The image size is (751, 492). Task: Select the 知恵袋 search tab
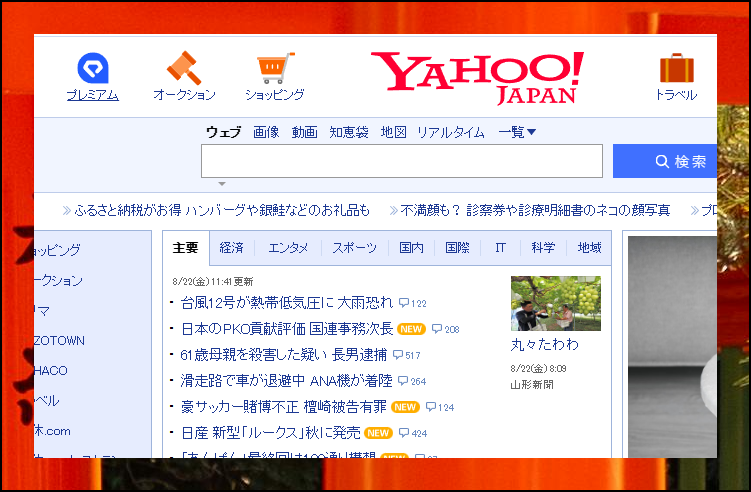[x=349, y=132]
